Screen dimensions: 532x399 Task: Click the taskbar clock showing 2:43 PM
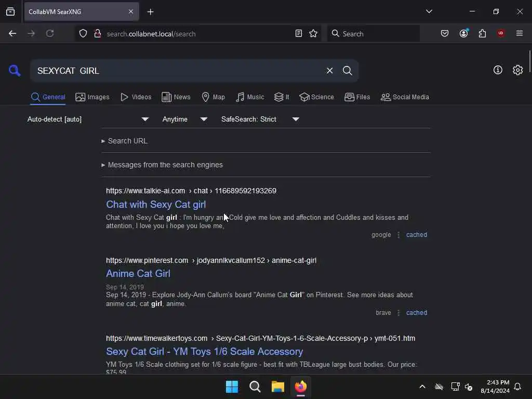pos(495,387)
